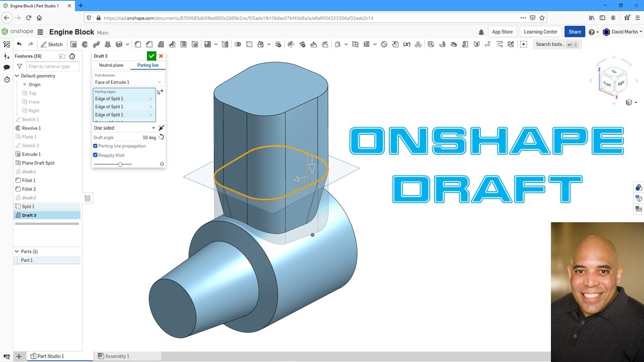This screenshot has width=644, height=362.
Task: Toggle Parting line propagation checkbox
Action: pos(96,146)
